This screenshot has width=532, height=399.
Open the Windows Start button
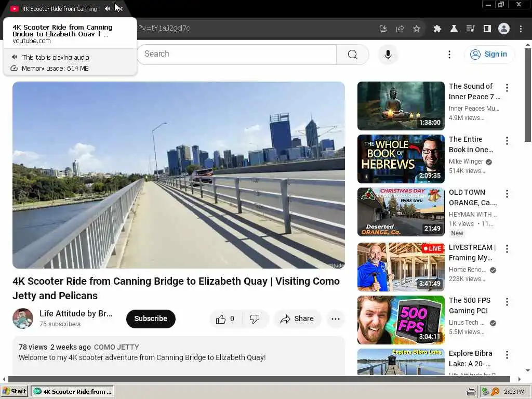pos(14,392)
